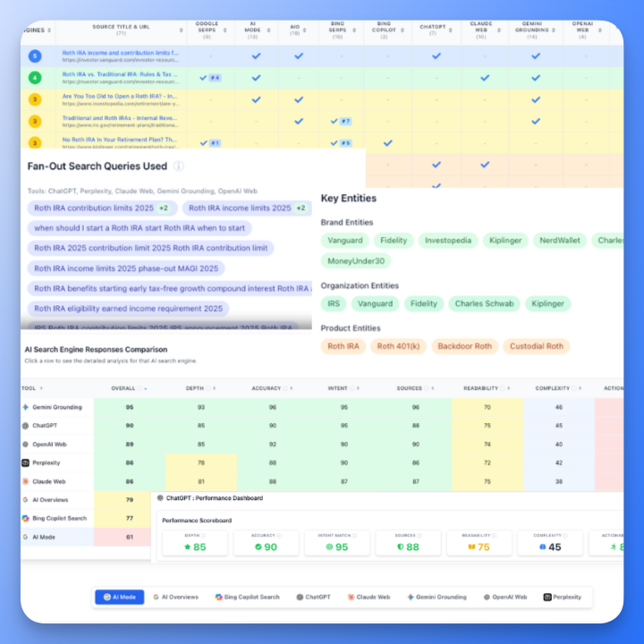Select the AI Mode row with score 61
Image resolution: width=644 pixels, height=644 pixels.
coord(86,537)
